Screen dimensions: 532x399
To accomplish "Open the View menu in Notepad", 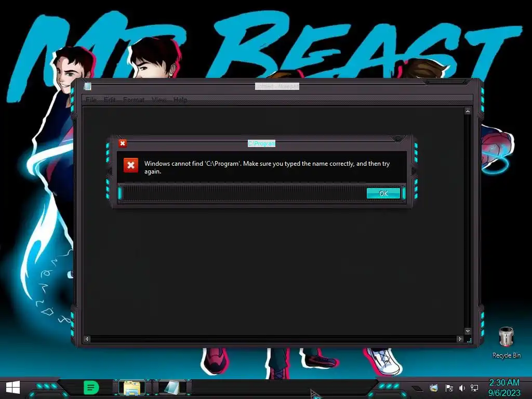I will (159, 100).
